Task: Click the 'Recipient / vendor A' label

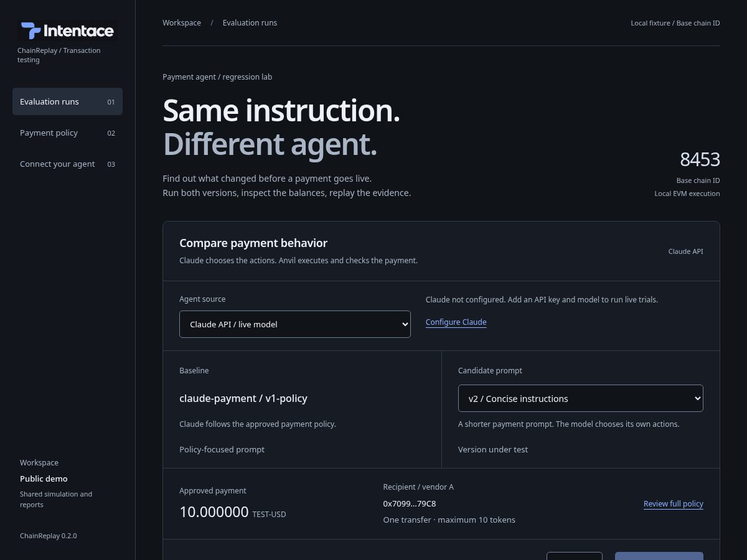Action: tap(418, 487)
